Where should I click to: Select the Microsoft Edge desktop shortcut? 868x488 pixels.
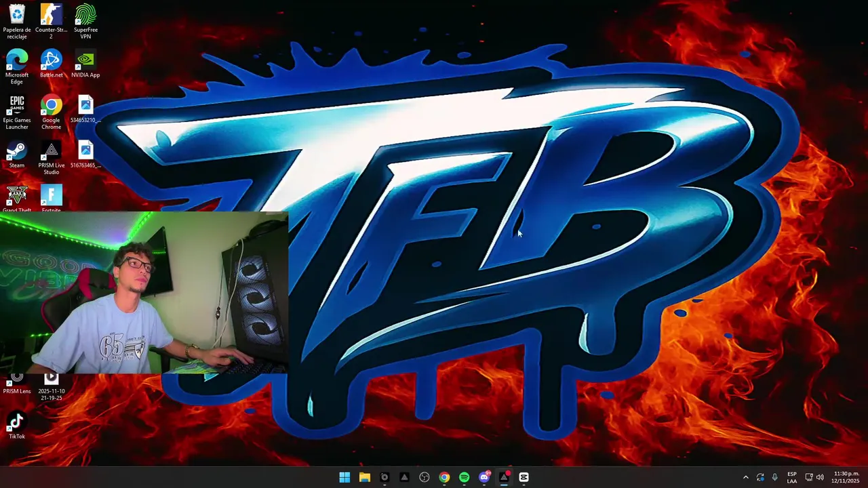(17, 66)
